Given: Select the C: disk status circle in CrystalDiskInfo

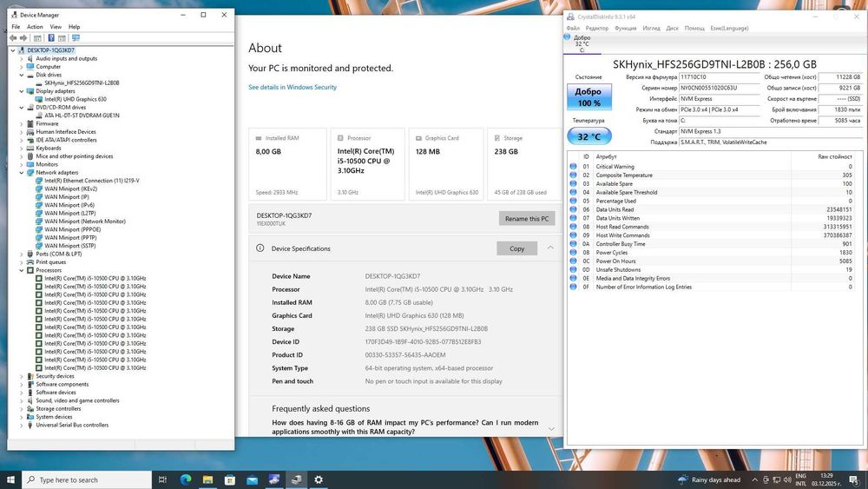Looking at the screenshot, I should click(567, 37).
